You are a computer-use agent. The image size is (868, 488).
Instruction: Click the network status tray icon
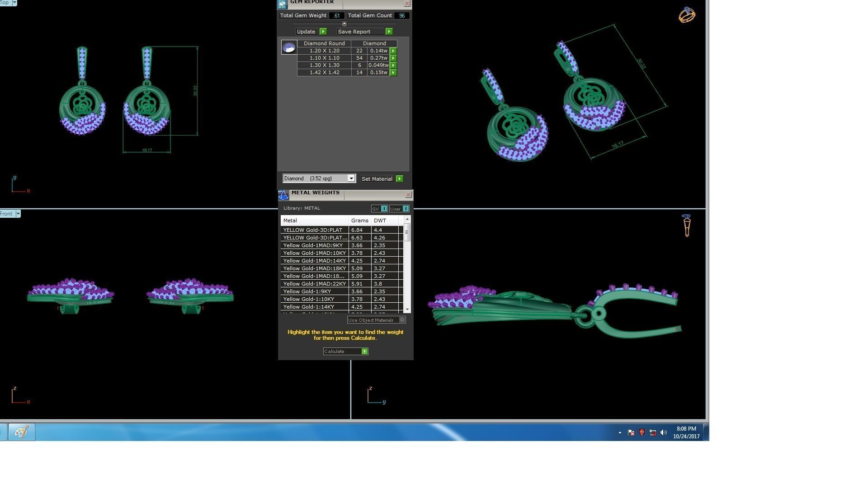click(x=653, y=433)
